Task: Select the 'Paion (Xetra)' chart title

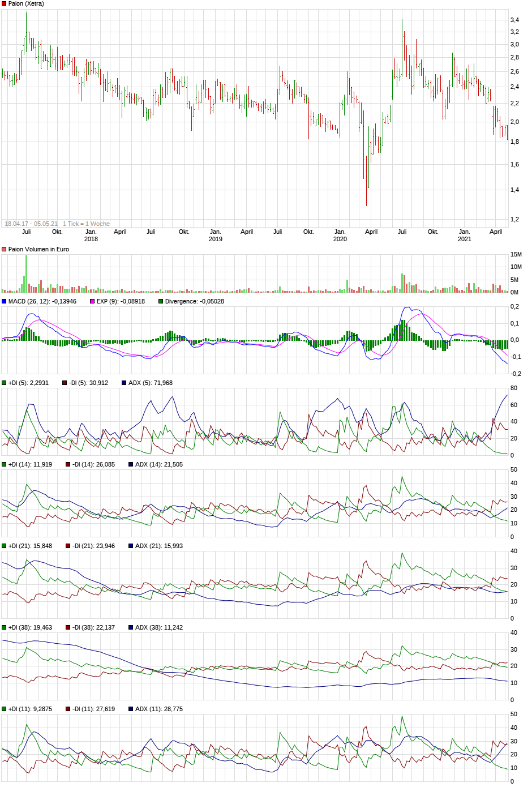Action: 26,4
